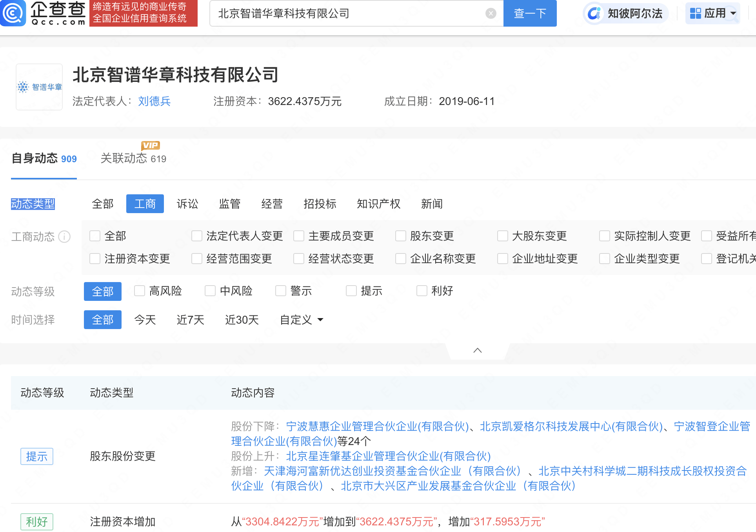This screenshot has height=532, width=756.
Task: Check the 全部 box under 工商动态
Action: click(x=95, y=236)
